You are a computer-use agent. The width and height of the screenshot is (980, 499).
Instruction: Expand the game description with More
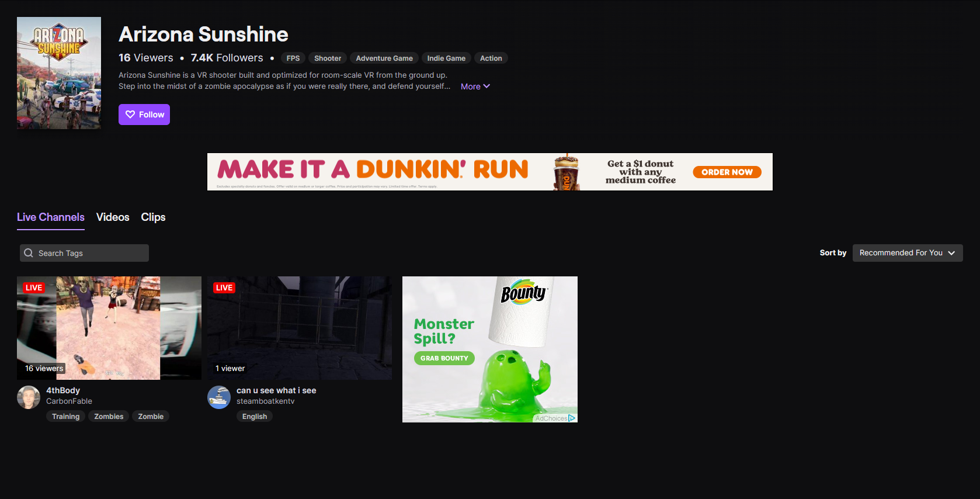pos(475,86)
